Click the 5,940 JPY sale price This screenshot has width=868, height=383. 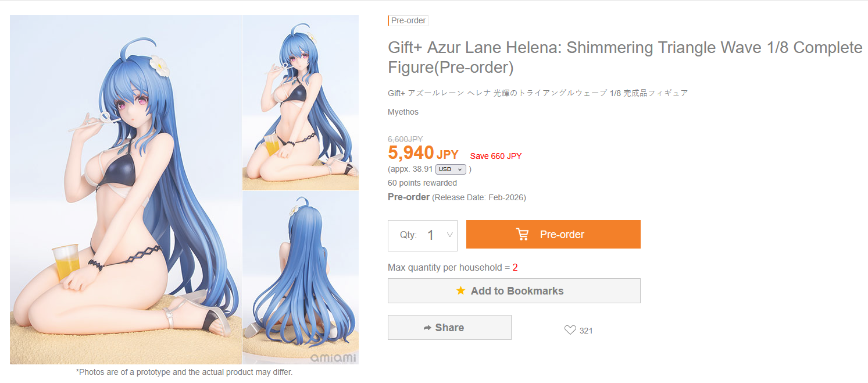tap(423, 153)
